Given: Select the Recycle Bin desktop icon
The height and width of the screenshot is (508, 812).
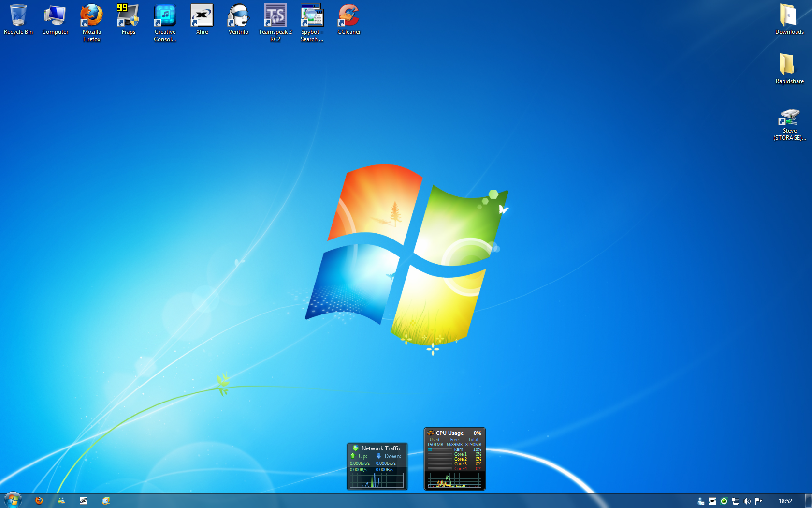Looking at the screenshot, I should pyautogui.click(x=18, y=16).
